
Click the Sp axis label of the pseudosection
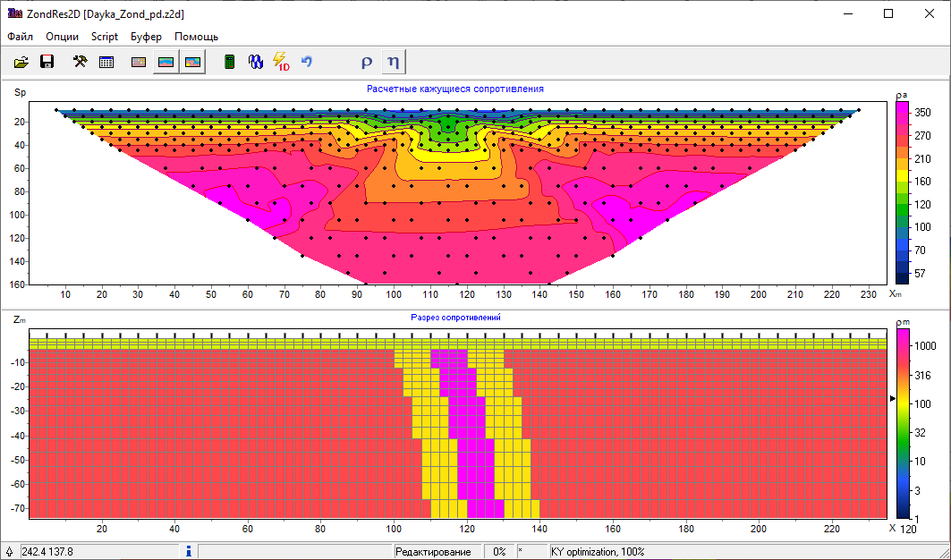(x=20, y=93)
